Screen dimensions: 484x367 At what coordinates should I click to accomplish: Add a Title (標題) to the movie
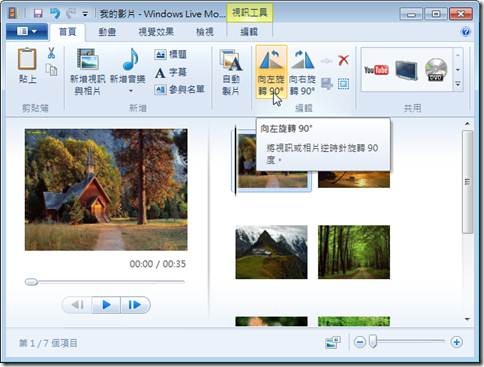click(170, 54)
